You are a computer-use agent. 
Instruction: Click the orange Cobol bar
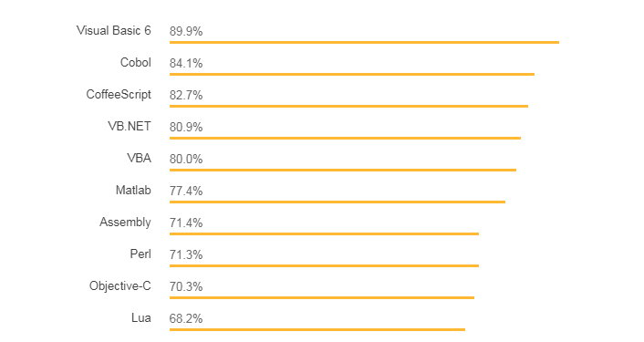[352, 74]
